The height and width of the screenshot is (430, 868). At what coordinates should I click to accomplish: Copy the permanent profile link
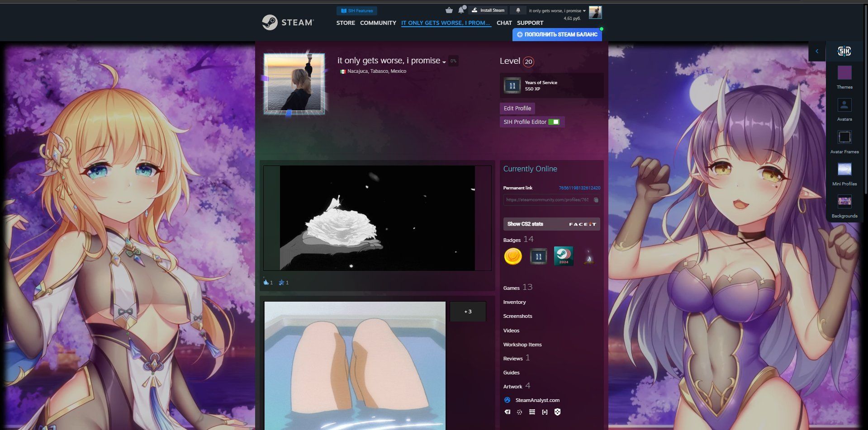[596, 200]
